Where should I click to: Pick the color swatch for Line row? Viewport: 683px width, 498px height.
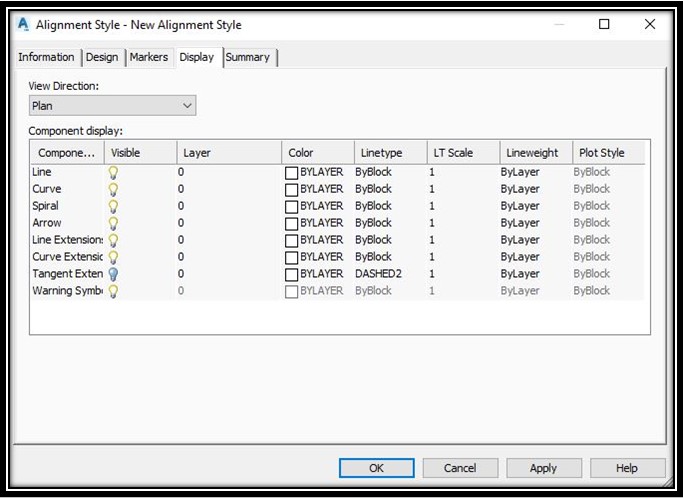point(291,173)
